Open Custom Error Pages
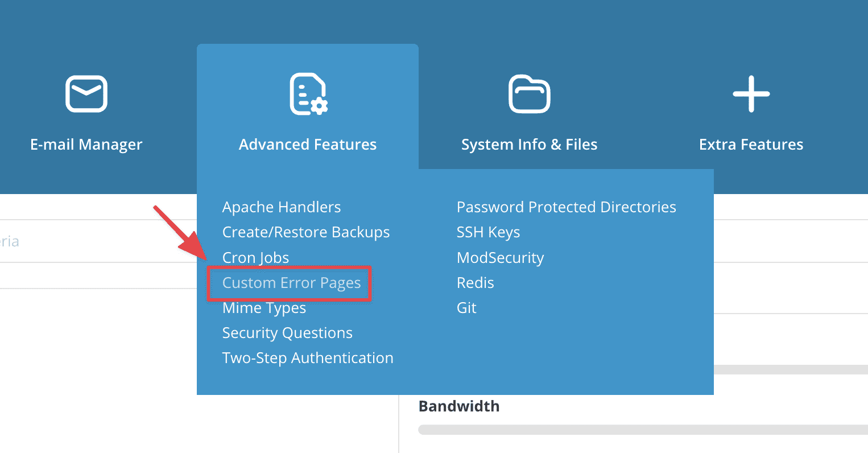Screen dimensions: 868x453 [292, 283]
